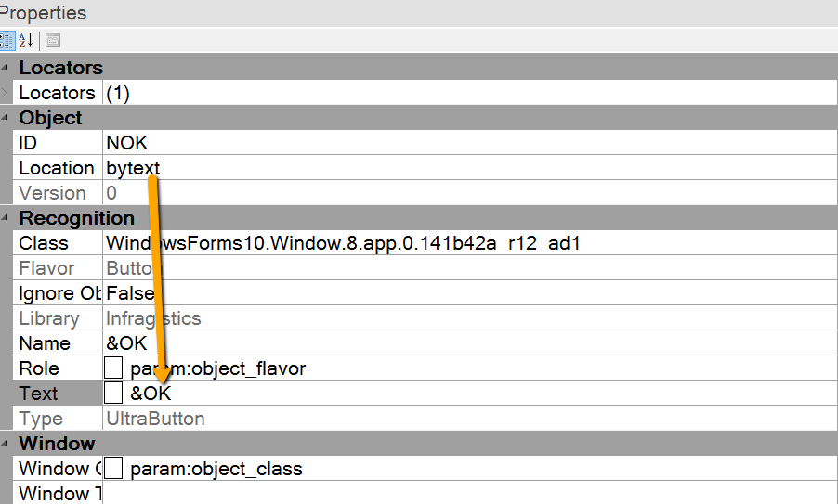Sort properties alphabetically with A-Z icon
The image size is (838, 504).
pos(26,41)
